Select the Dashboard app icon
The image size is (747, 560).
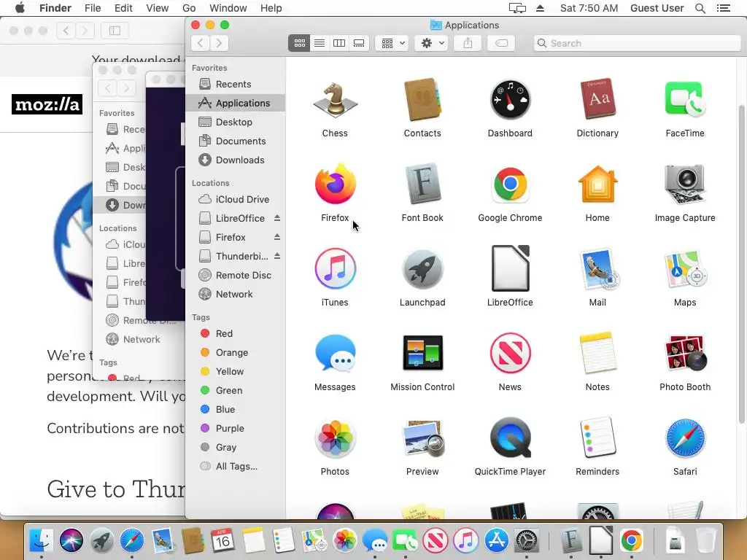(510, 100)
